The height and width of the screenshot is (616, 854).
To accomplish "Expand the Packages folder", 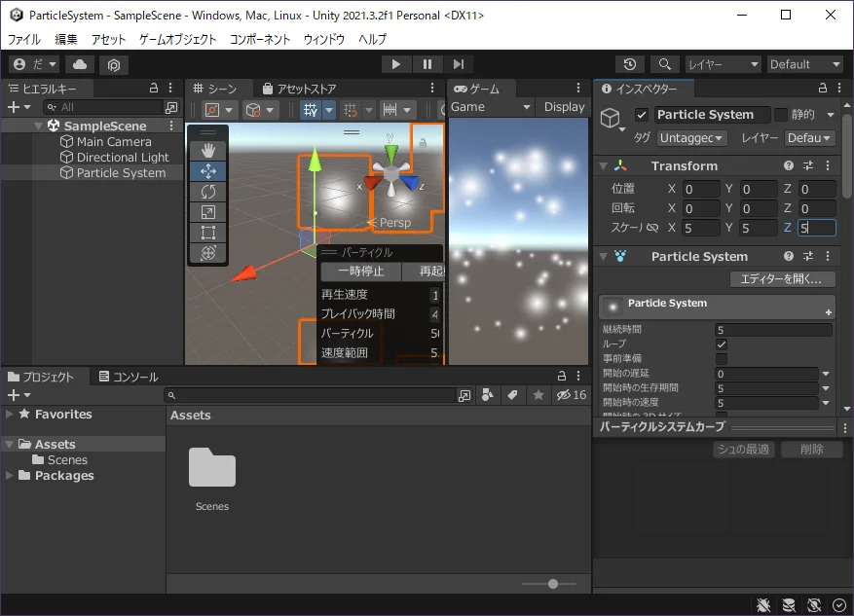I will [10, 475].
